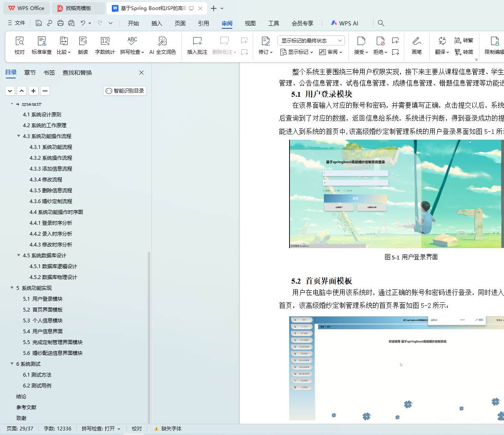This screenshot has width=504, height=435.
Task: Click 页面: 29/37 in status bar
Action: coord(20,428)
